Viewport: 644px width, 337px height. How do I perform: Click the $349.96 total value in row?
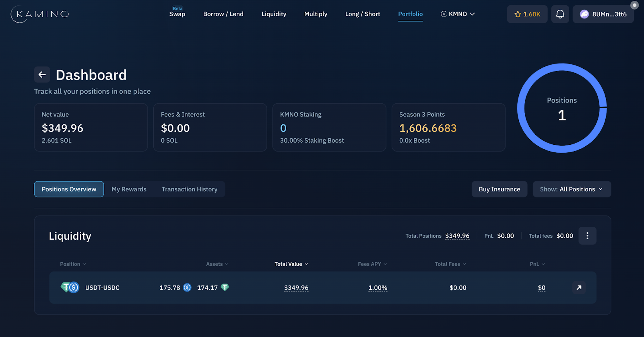click(x=296, y=288)
